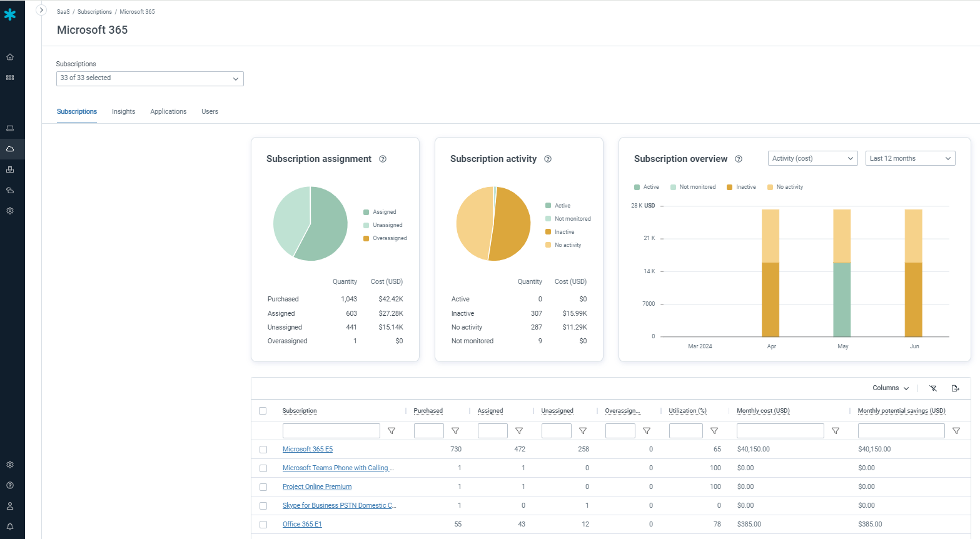Open the Microsoft 365 E5 subscription link

(308, 449)
